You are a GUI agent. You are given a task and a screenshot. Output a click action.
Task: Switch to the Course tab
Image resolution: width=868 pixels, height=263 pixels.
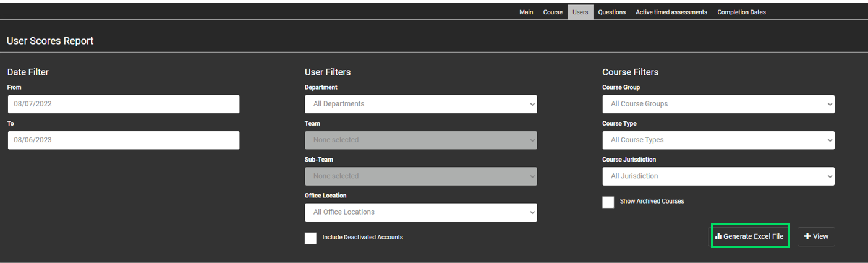click(x=553, y=12)
